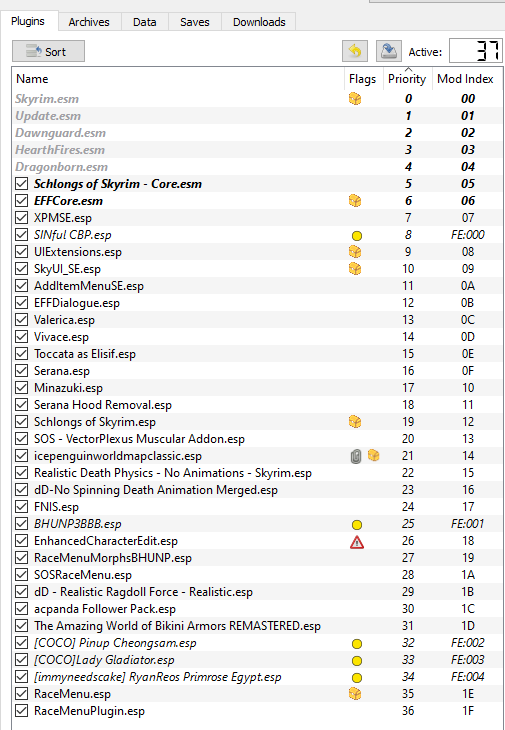Select the Serana.esp plugin name

pos(62,371)
